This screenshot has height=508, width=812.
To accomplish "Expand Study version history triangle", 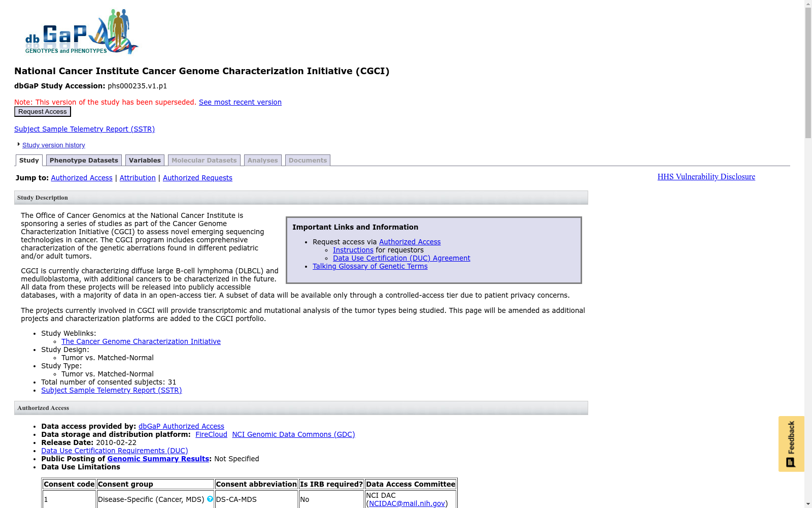I will coord(19,144).
